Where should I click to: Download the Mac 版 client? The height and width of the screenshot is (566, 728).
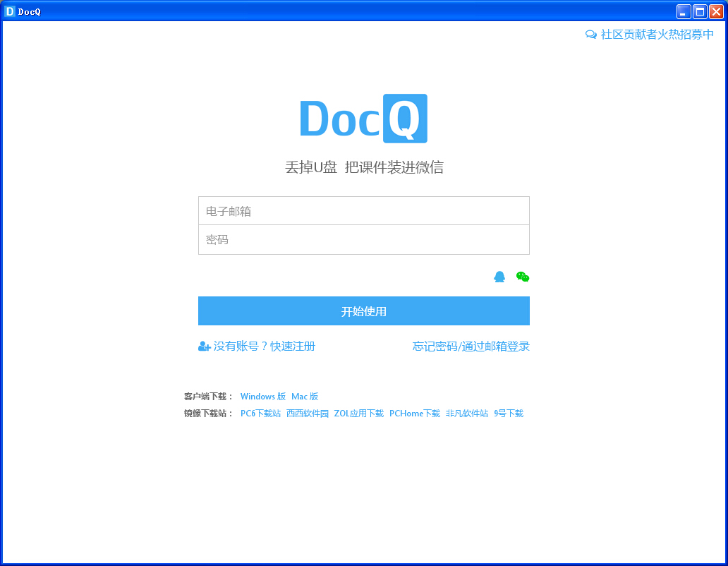[305, 397]
